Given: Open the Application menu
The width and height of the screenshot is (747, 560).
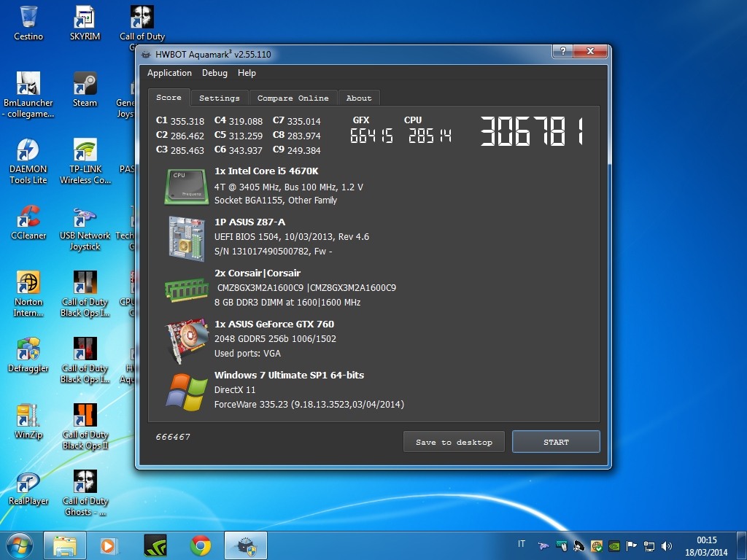Looking at the screenshot, I should (x=169, y=73).
